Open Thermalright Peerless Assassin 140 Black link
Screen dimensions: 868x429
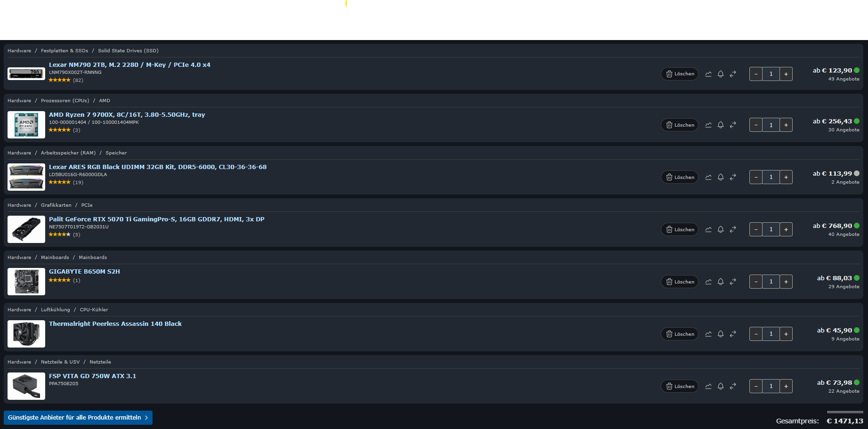(115, 324)
